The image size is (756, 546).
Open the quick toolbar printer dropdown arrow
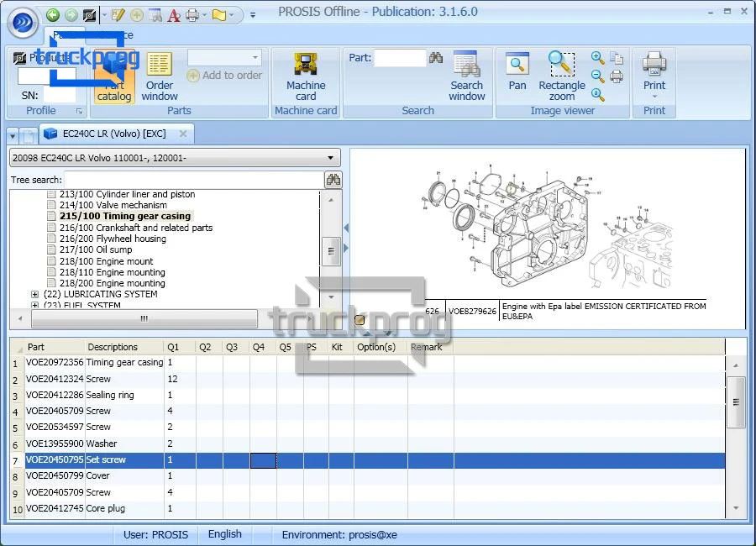(x=205, y=15)
